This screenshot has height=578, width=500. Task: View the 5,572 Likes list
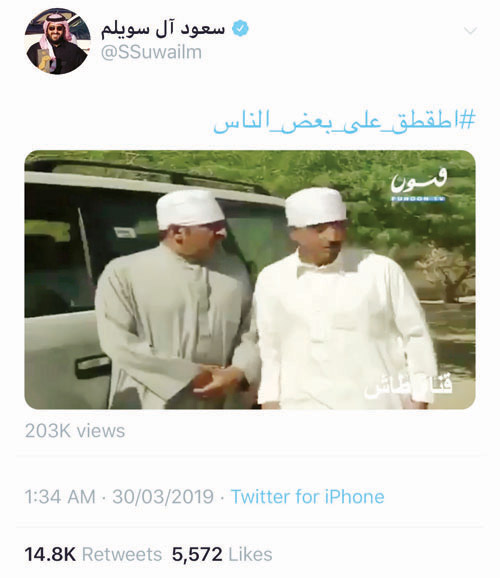click(x=222, y=554)
